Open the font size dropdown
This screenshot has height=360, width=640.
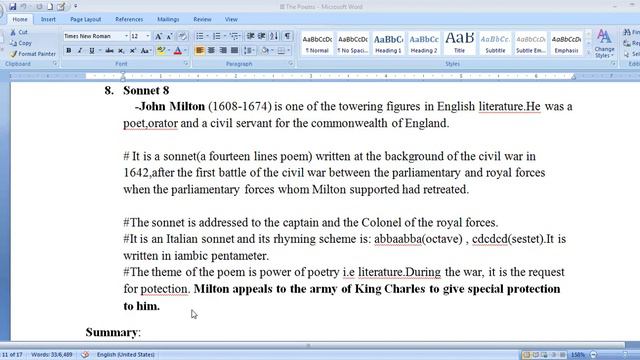[148, 36]
